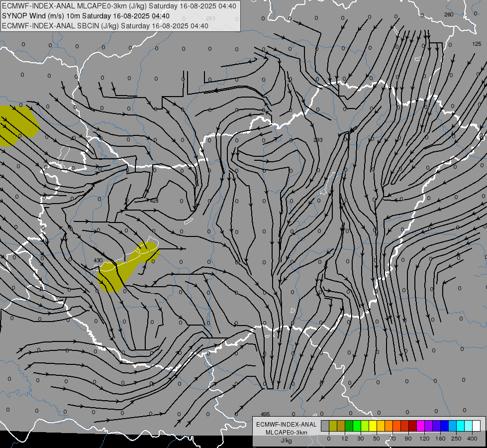
Task: Click the map value 430
Action: tap(98, 260)
